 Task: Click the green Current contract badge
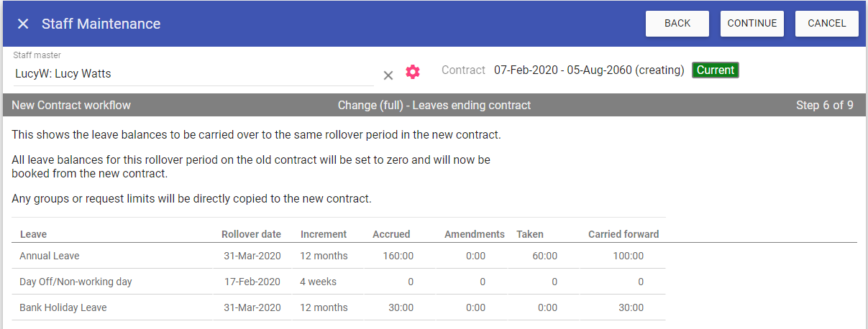coord(715,70)
